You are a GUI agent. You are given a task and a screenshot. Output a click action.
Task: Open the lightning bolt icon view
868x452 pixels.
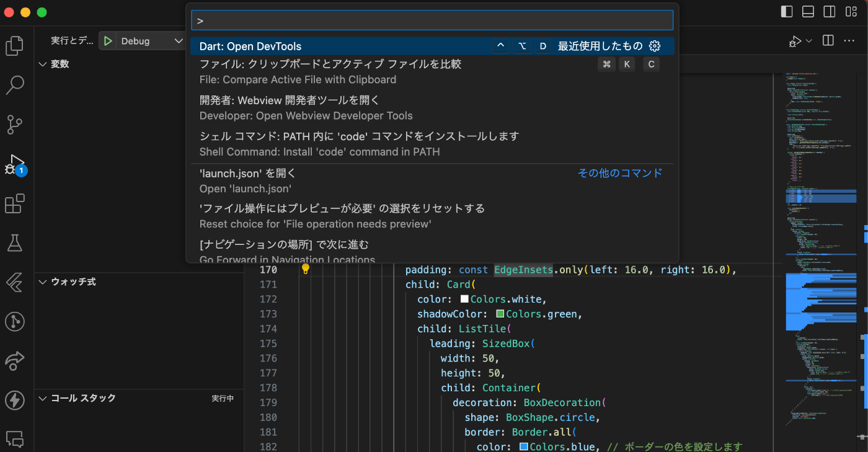(x=15, y=400)
